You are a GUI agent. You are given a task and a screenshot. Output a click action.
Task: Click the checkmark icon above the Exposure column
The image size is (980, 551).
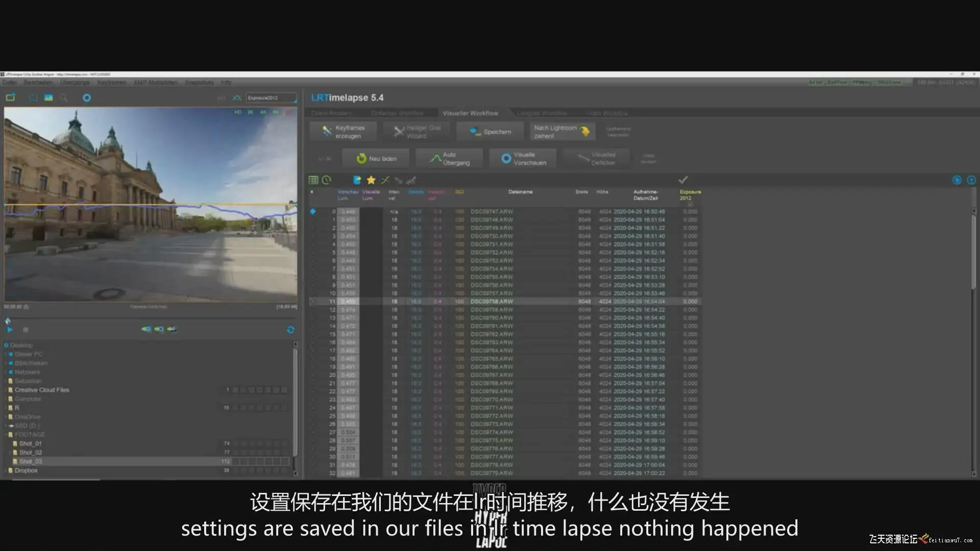tap(683, 180)
